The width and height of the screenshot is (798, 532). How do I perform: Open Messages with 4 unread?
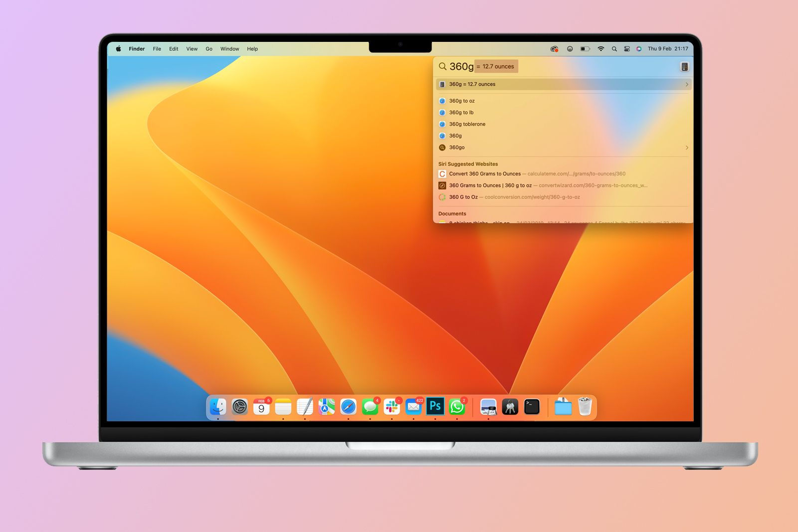pyautogui.click(x=370, y=407)
